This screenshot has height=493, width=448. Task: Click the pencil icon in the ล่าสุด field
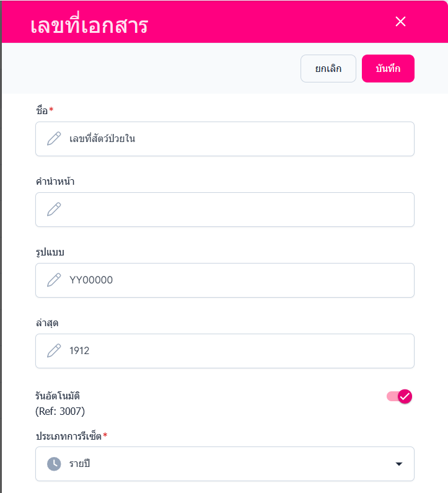[x=54, y=351]
